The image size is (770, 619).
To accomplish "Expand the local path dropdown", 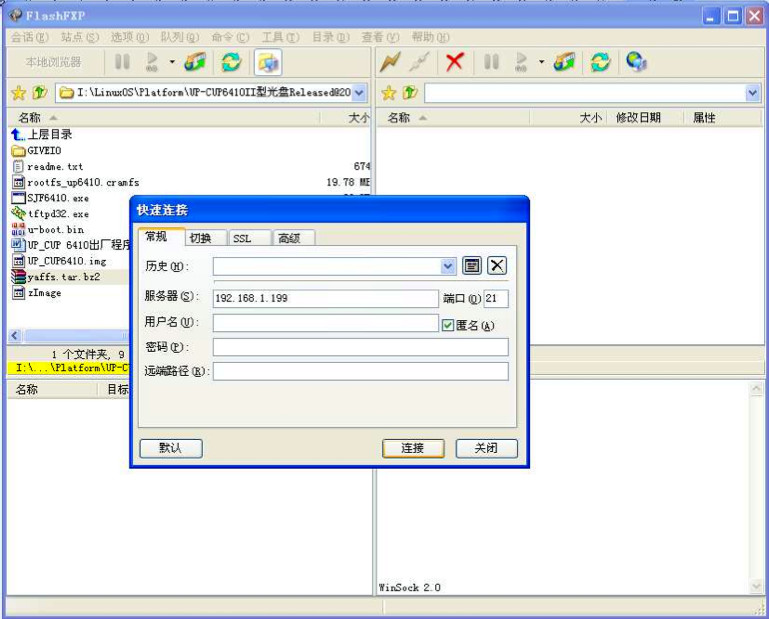I will pyautogui.click(x=359, y=92).
